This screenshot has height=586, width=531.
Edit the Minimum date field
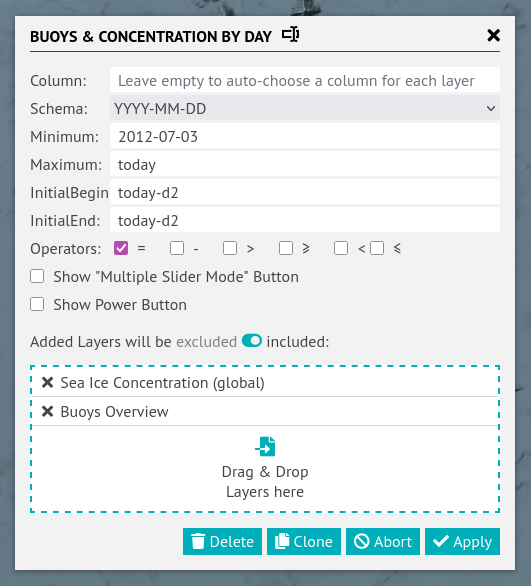click(305, 136)
